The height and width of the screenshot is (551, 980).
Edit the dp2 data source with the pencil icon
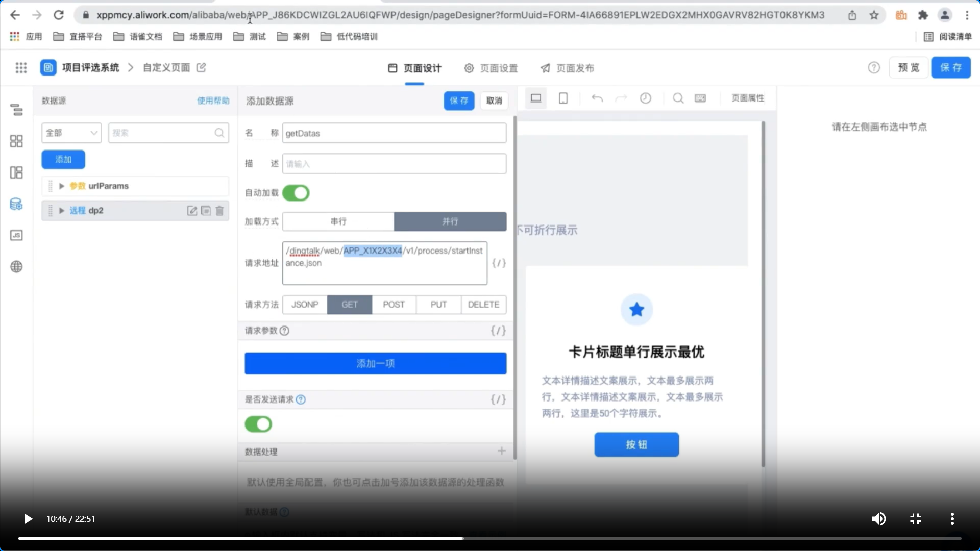coord(192,211)
